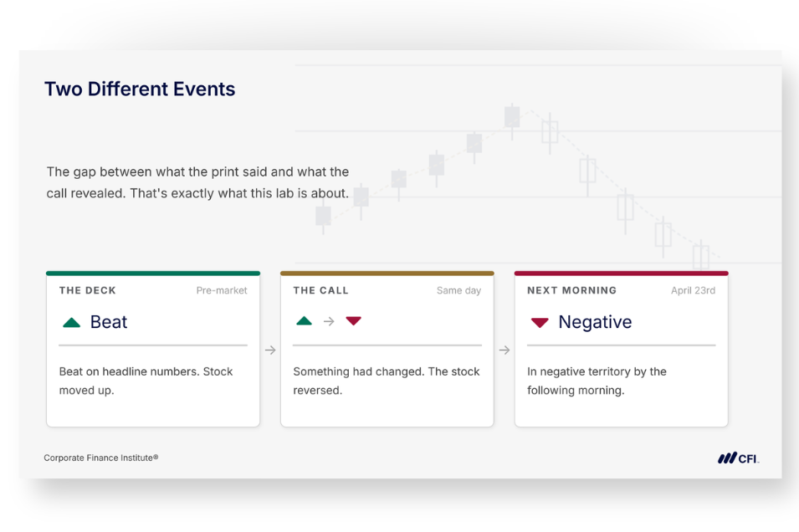Click the green top bar of The Deck card
This screenshot has width=799, height=532.
click(153, 274)
